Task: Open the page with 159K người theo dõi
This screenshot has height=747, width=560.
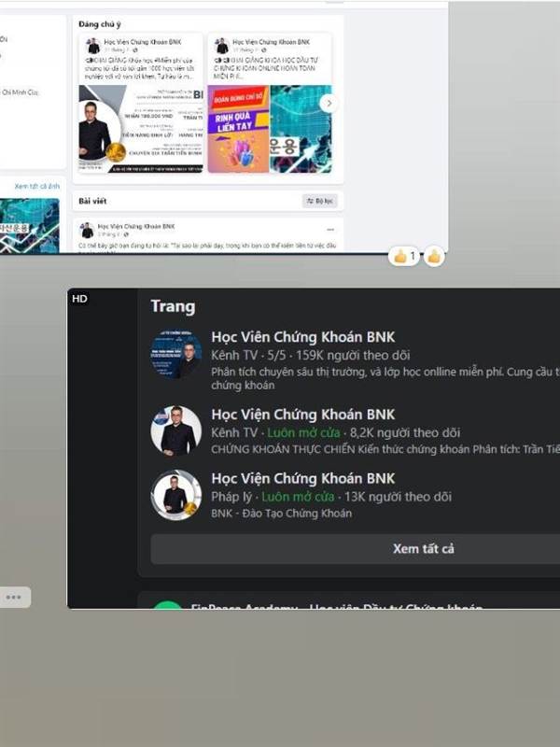Action: click(302, 337)
